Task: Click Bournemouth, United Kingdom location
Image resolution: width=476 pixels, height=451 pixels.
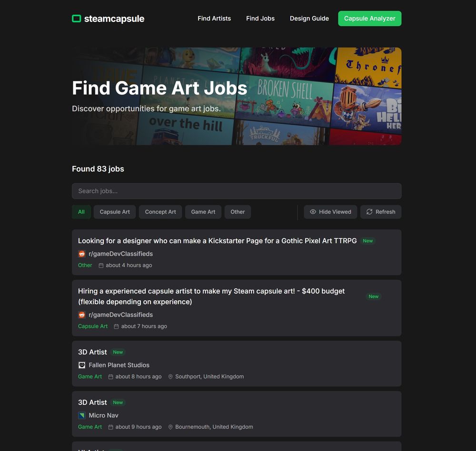Action: [x=214, y=427]
